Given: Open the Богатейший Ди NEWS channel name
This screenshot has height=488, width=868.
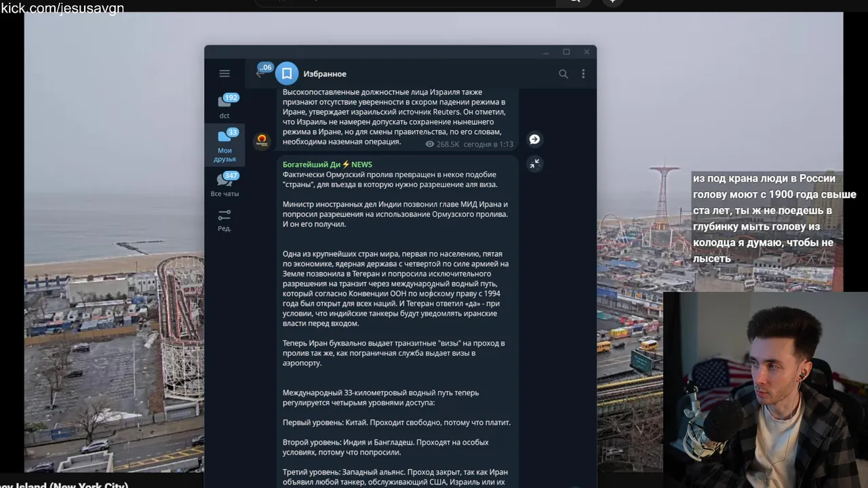Looking at the screenshot, I should point(328,164).
